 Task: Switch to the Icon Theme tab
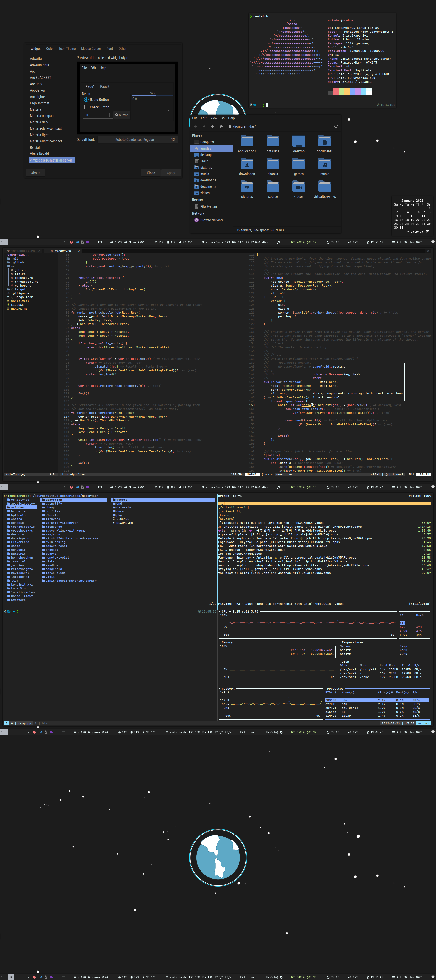point(67,49)
